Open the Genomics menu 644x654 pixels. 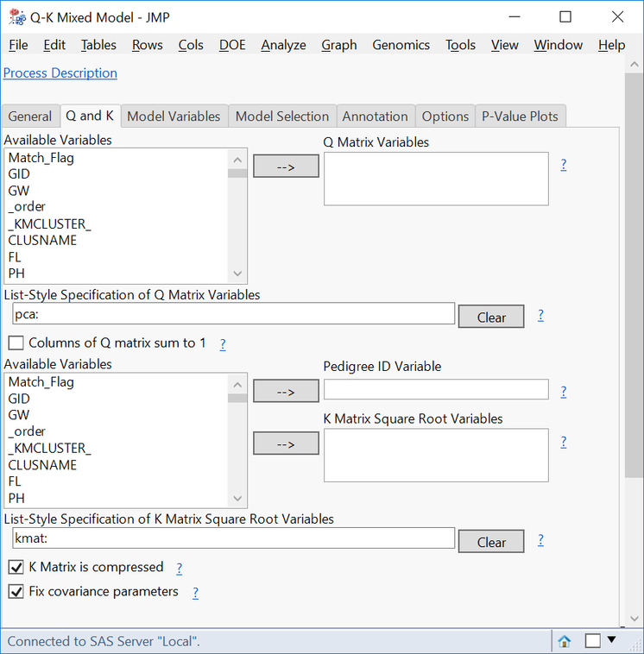click(401, 45)
